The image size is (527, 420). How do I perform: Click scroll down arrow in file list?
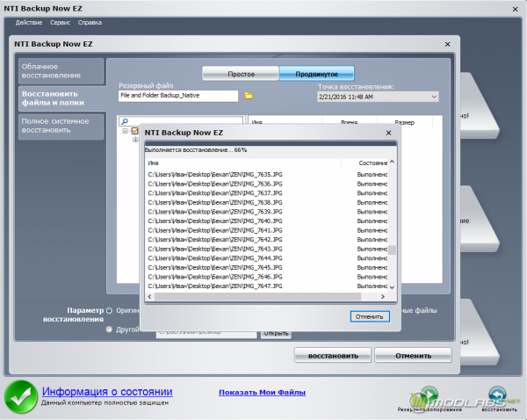pyautogui.click(x=392, y=287)
